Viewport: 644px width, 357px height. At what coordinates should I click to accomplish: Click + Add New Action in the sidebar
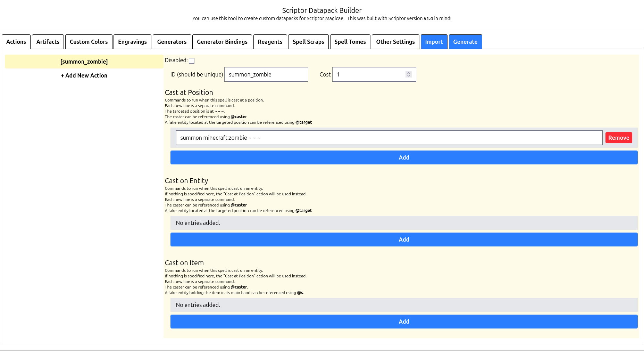point(84,75)
